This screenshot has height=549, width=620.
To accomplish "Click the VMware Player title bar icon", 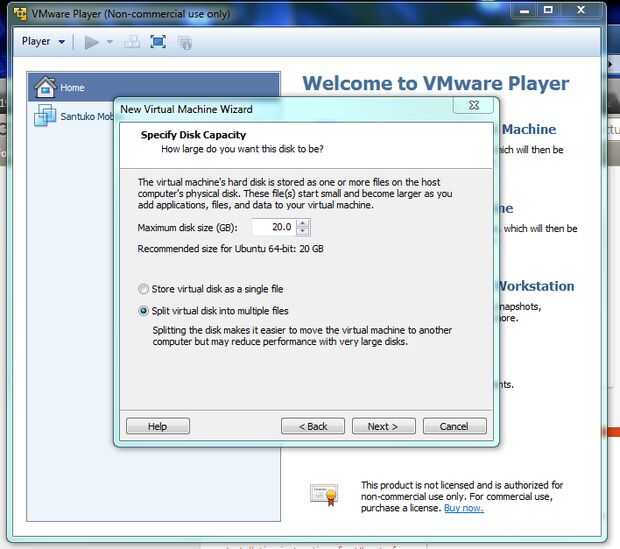I will (x=20, y=14).
